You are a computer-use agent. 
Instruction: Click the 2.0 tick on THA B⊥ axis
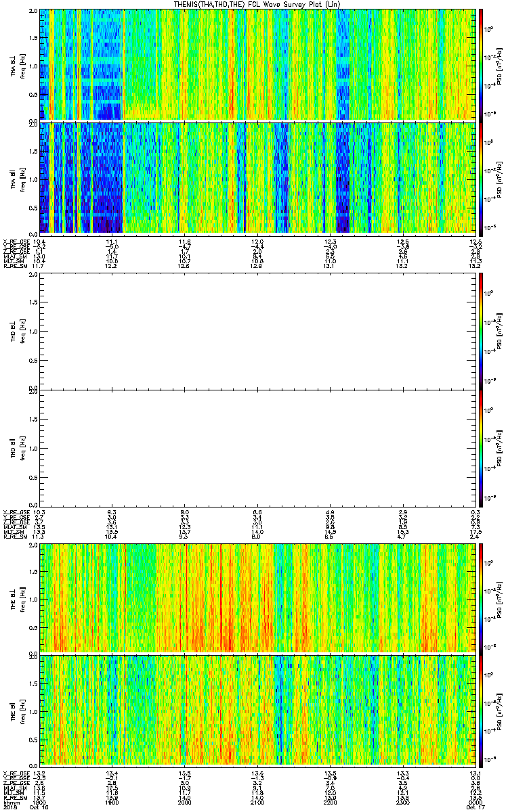point(33,12)
